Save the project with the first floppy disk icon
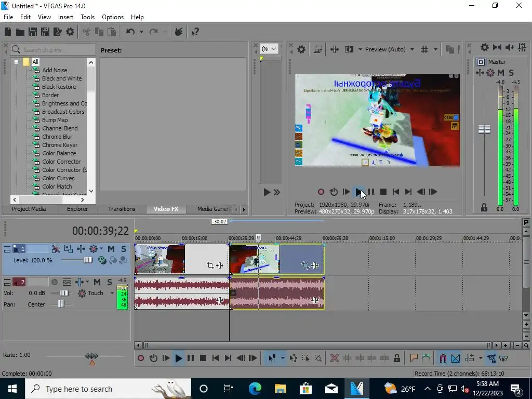Image resolution: width=532 pixels, height=399 pixels. pyautogui.click(x=33, y=32)
